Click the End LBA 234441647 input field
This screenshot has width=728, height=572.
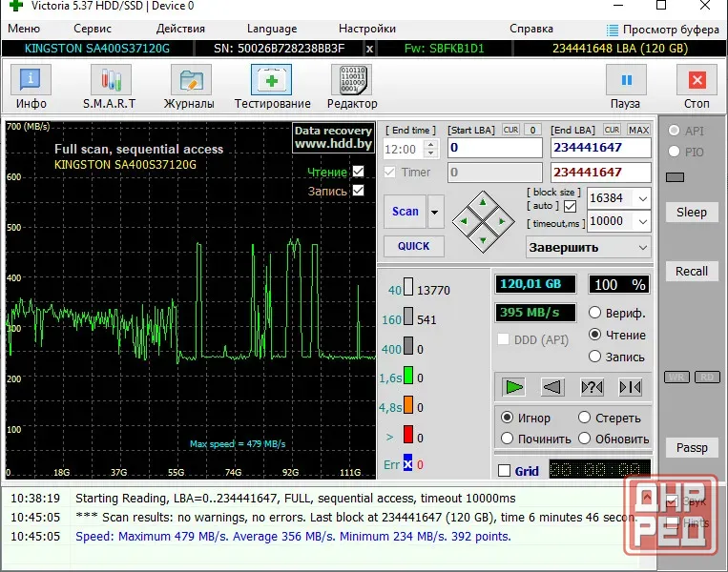[x=601, y=148]
